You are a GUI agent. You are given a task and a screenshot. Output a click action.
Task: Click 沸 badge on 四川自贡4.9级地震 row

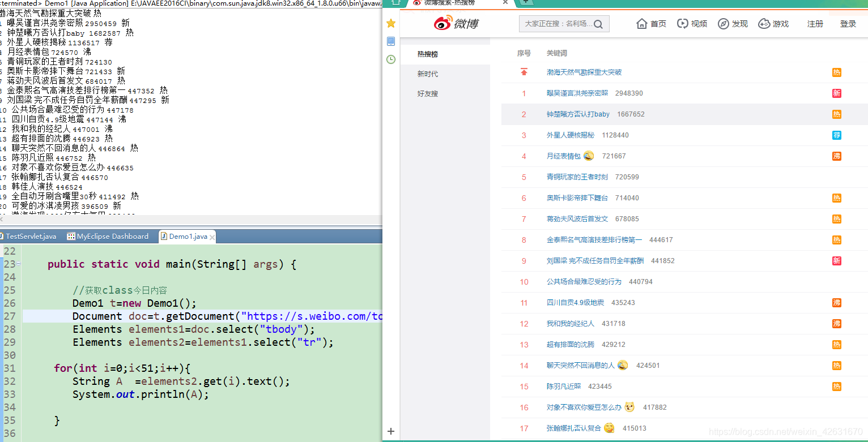click(837, 303)
